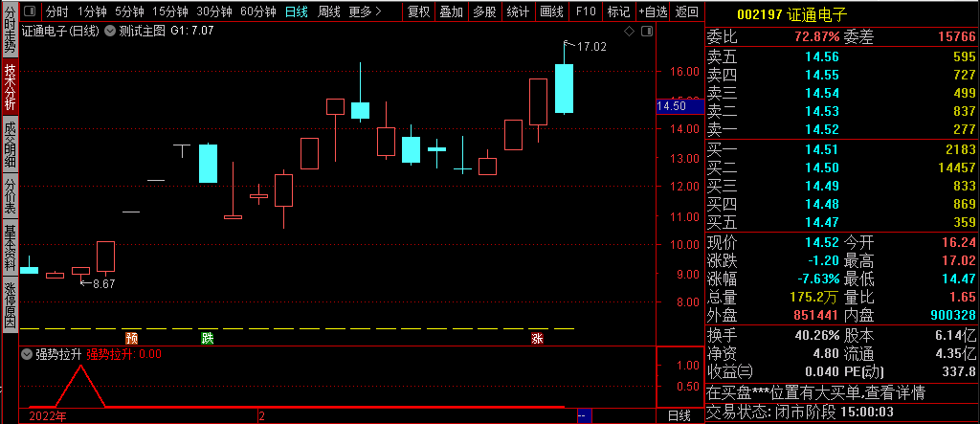Screen dimensions: 980x424
Task: Open the 基本资料 side tab
Action: click(10, 248)
